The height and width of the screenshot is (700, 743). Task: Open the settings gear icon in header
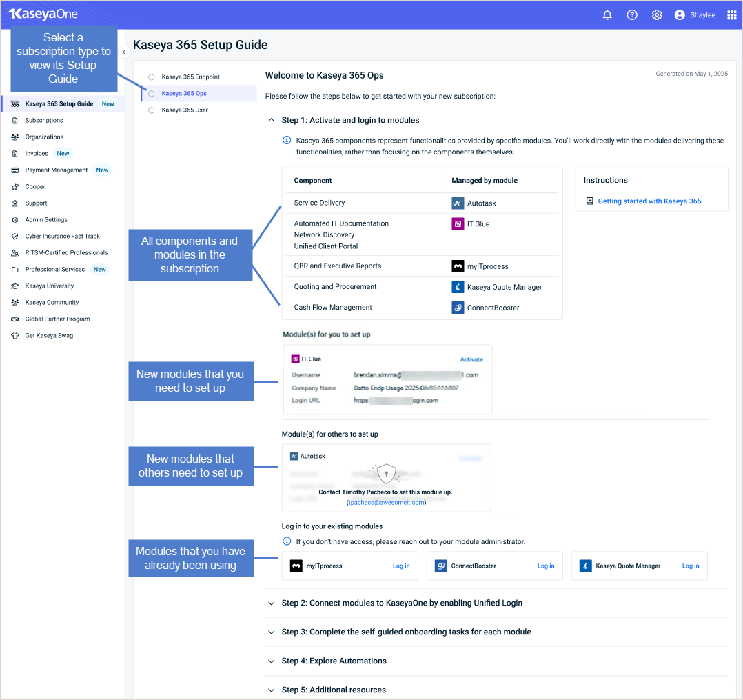pyautogui.click(x=656, y=15)
